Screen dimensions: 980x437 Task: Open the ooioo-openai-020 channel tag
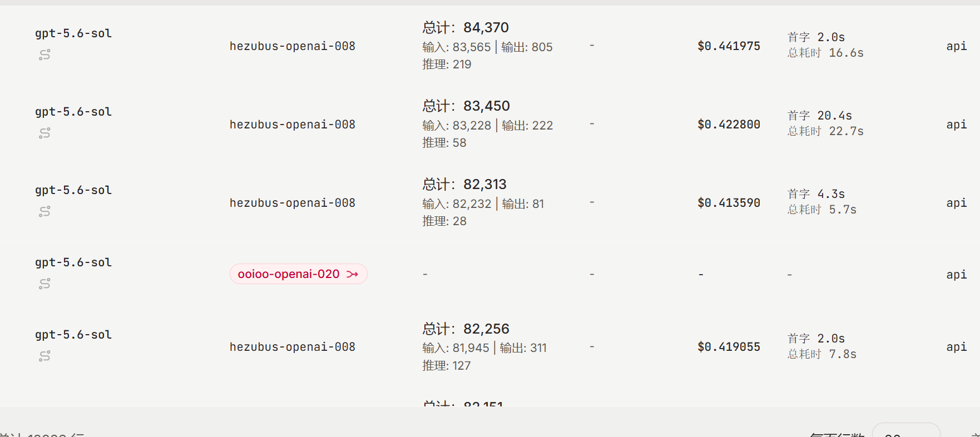tap(298, 274)
